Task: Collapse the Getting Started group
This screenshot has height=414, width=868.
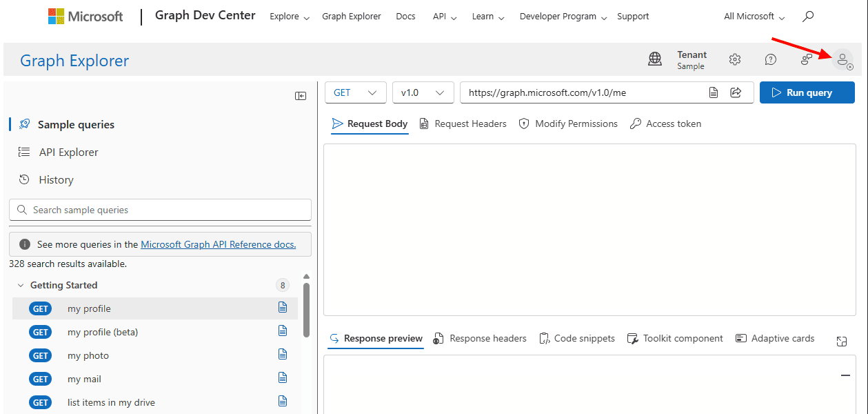Action: coord(21,285)
